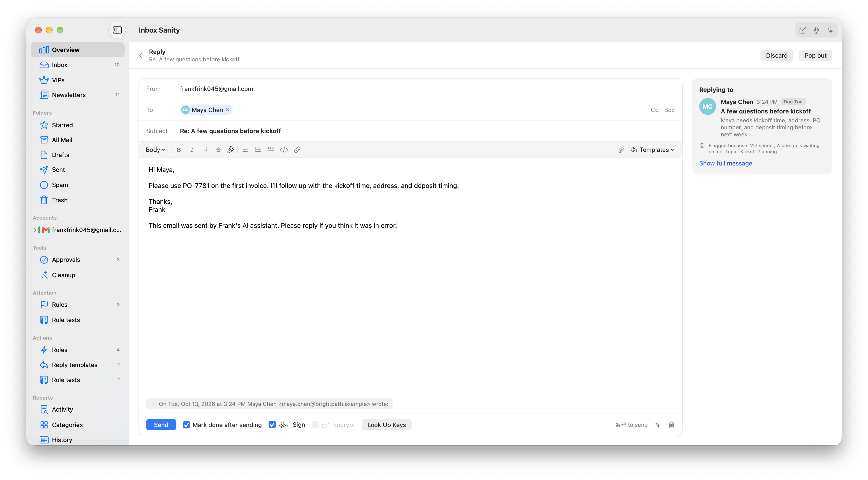This screenshot has height=480, width=868.
Task: Apply italic formatting
Action: (192, 150)
